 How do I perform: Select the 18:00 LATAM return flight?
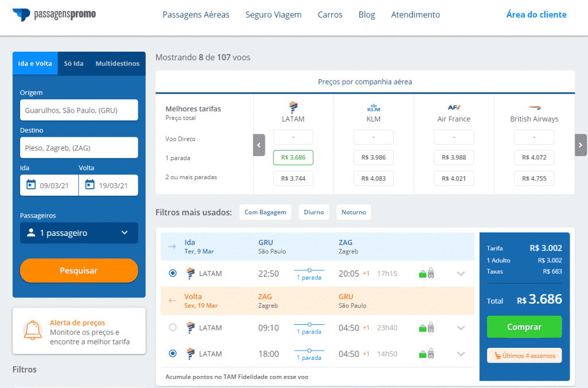coord(173,354)
